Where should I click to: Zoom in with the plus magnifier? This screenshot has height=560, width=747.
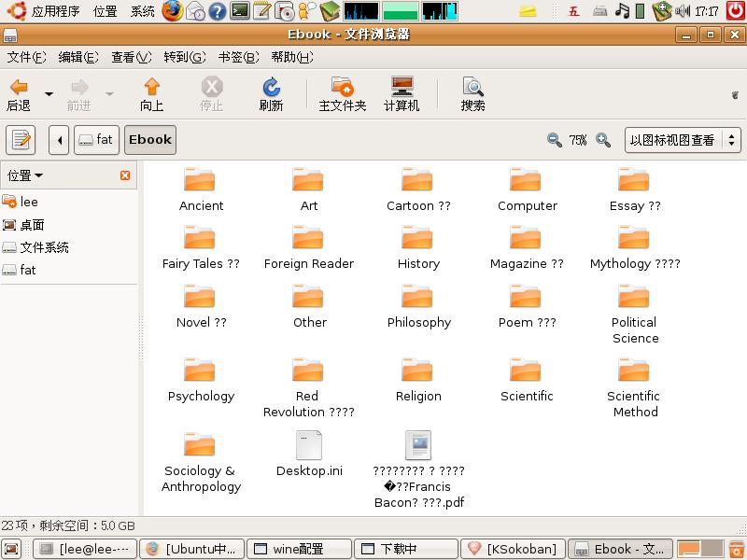[x=603, y=140]
